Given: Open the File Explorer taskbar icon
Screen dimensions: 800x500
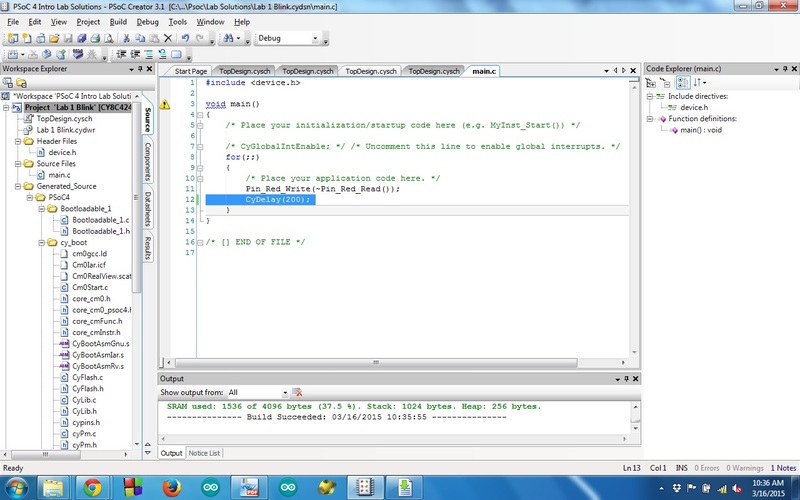Looking at the screenshot, I should point(53,488).
